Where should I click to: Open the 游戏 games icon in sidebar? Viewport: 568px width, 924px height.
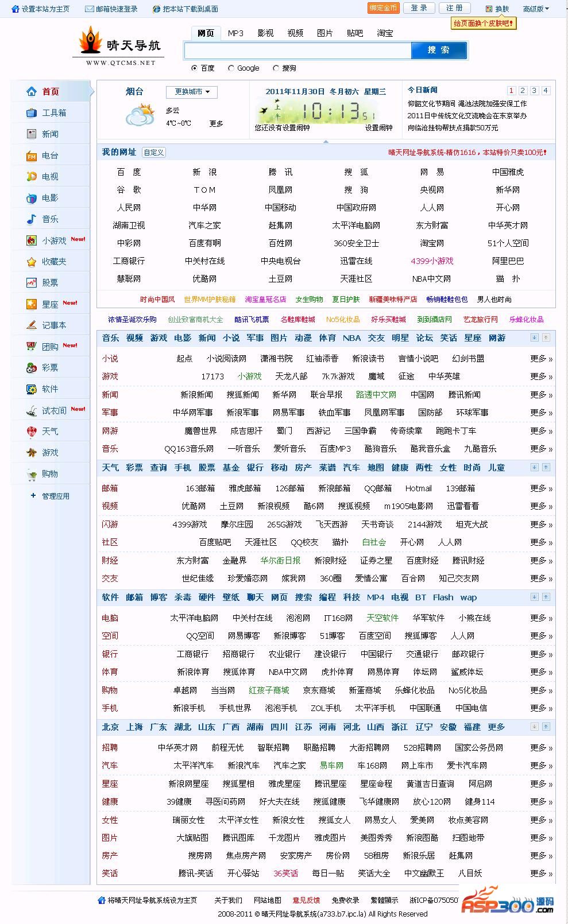pyautogui.click(x=32, y=452)
